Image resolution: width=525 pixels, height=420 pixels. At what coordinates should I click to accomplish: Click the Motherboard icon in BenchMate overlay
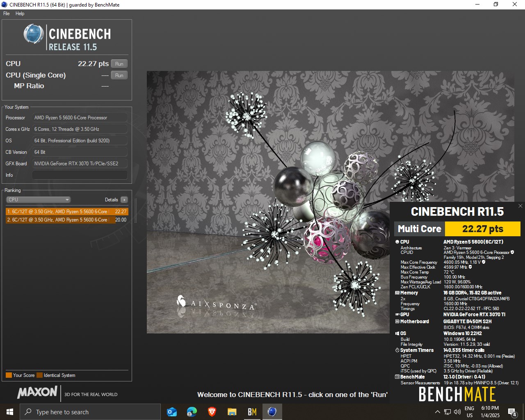[x=397, y=322]
